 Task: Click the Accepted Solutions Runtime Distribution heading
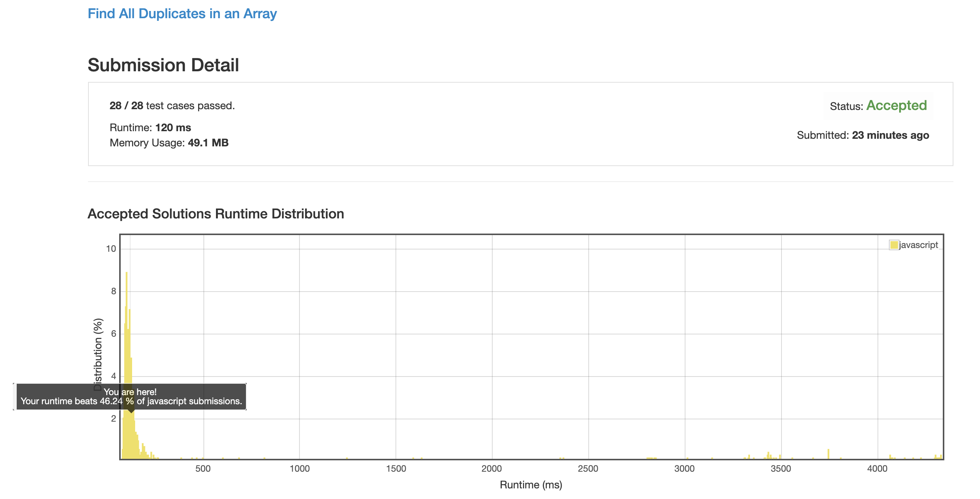[x=216, y=214]
